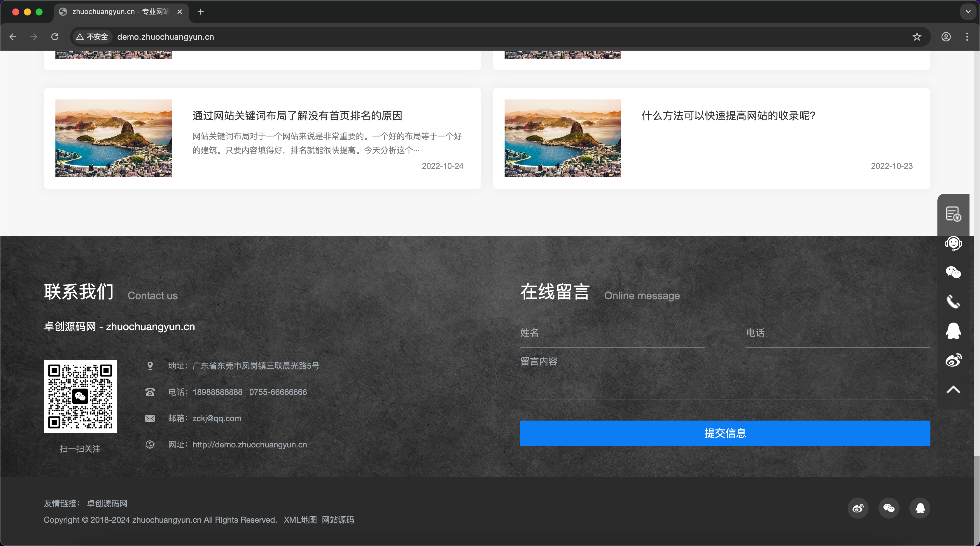Image resolution: width=980 pixels, height=546 pixels.
Task: Submit the form with 提交信息 button
Action: [725, 433]
